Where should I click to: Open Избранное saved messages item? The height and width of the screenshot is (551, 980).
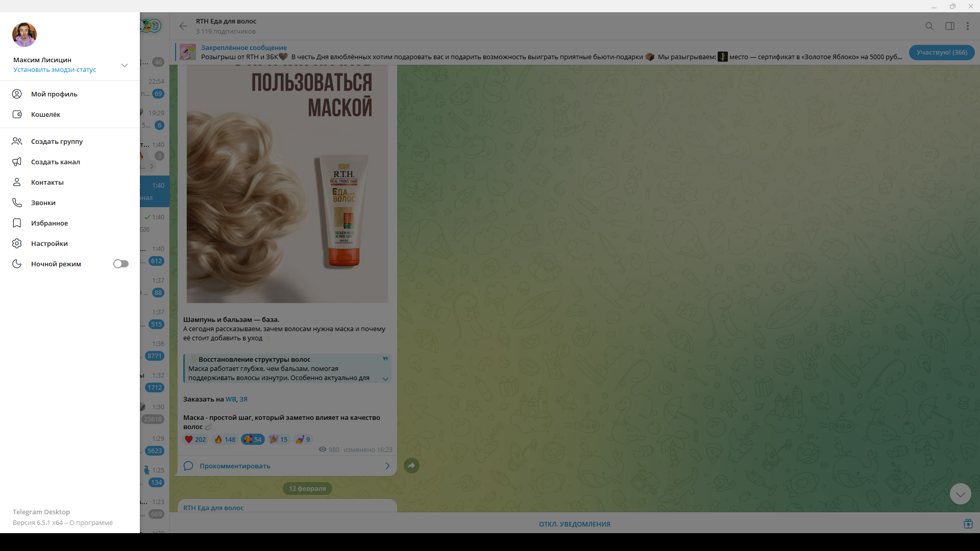click(50, 223)
